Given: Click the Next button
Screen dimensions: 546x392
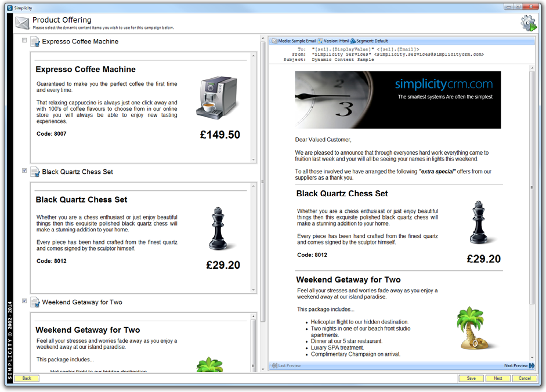Looking at the screenshot, I should 498,379.
